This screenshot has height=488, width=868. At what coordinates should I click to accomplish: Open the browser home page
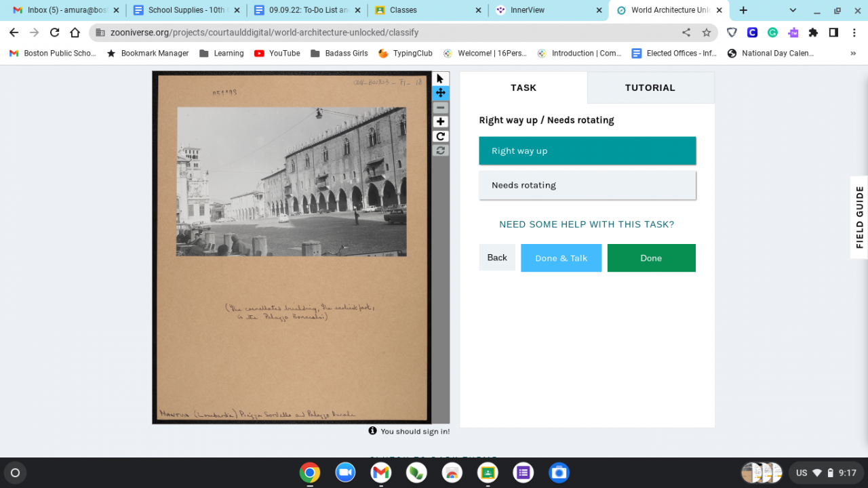75,33
